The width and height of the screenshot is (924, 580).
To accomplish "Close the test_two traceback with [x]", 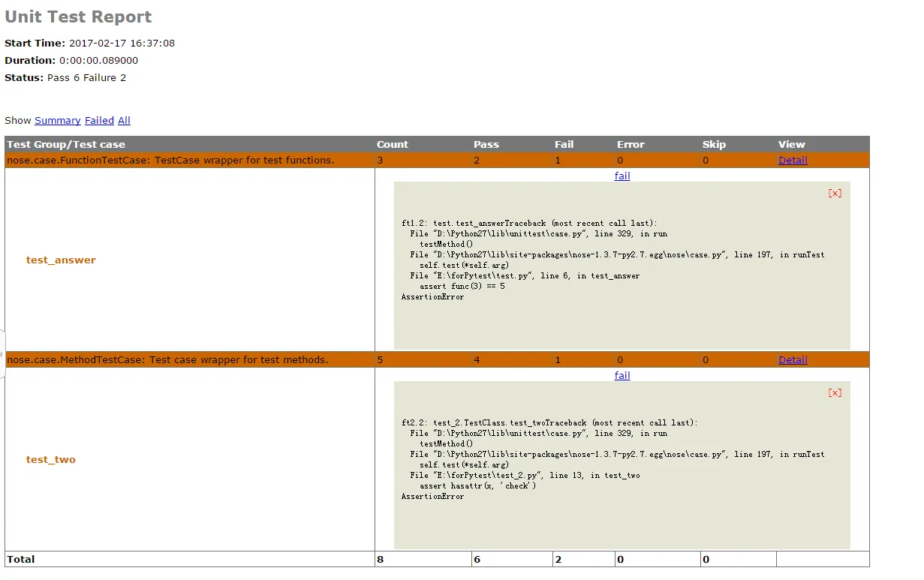I will click(x=834, y=392).
